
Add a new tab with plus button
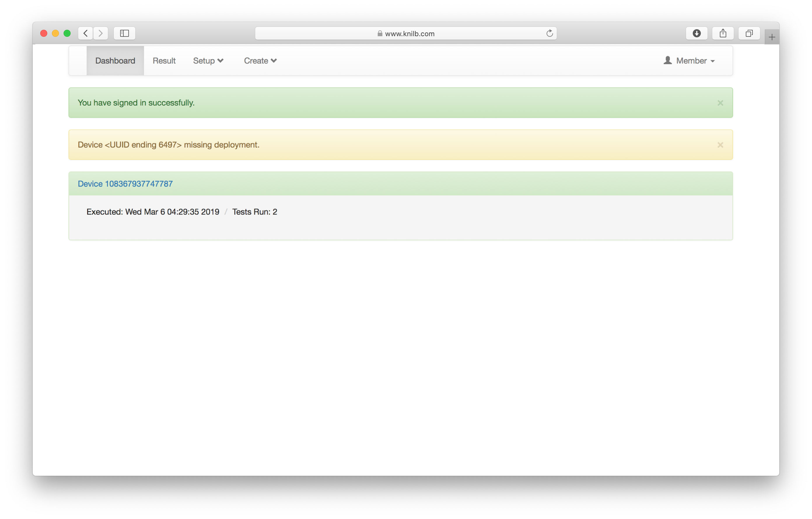point(771,37)
